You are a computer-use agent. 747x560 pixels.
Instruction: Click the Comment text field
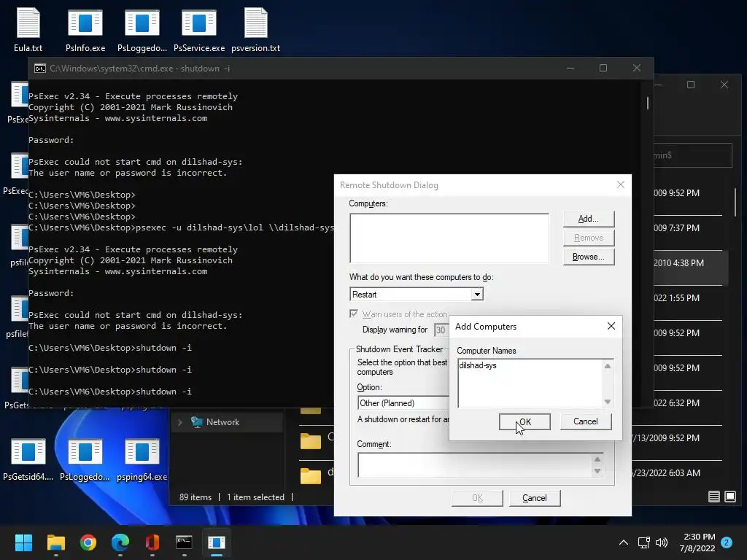(474, 465)
